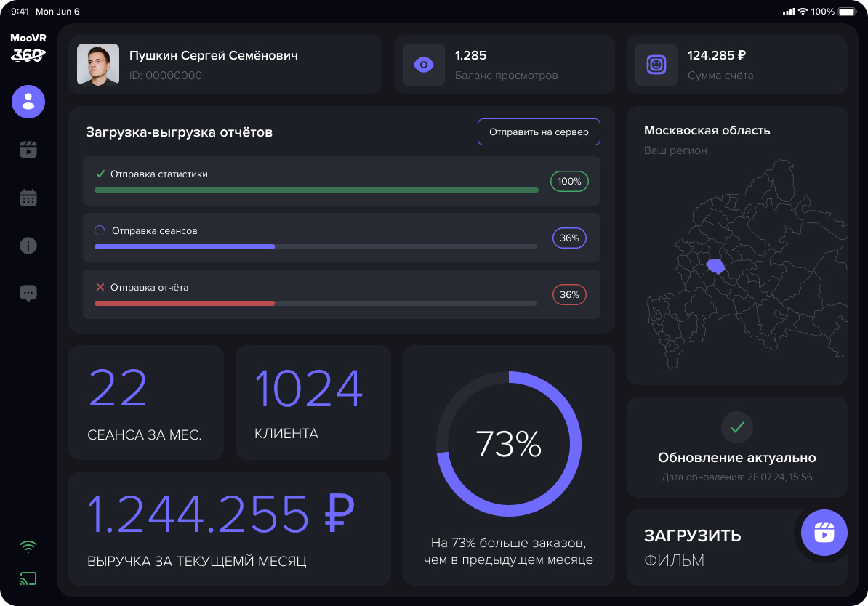Click the red X next to Отправка отчёта
The height and width of the screenshot is (606, 868).
(100, 287)
